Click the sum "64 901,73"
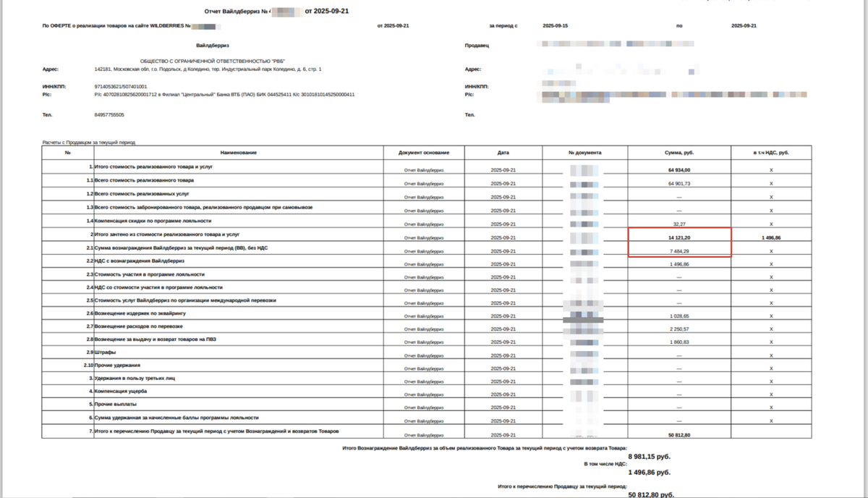The height and width of the screenshot is (498, 868). pyautogui.click(x=679, y=183)
